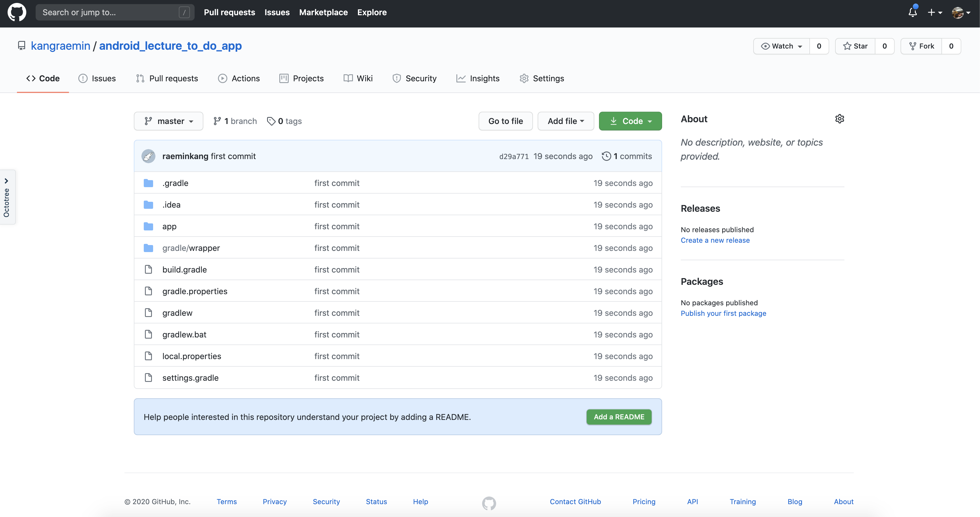Viewport: 980px width, 517px height.
Task: Click the .idea folder icon
Action: pyautogui.click(x=148, y=205)
